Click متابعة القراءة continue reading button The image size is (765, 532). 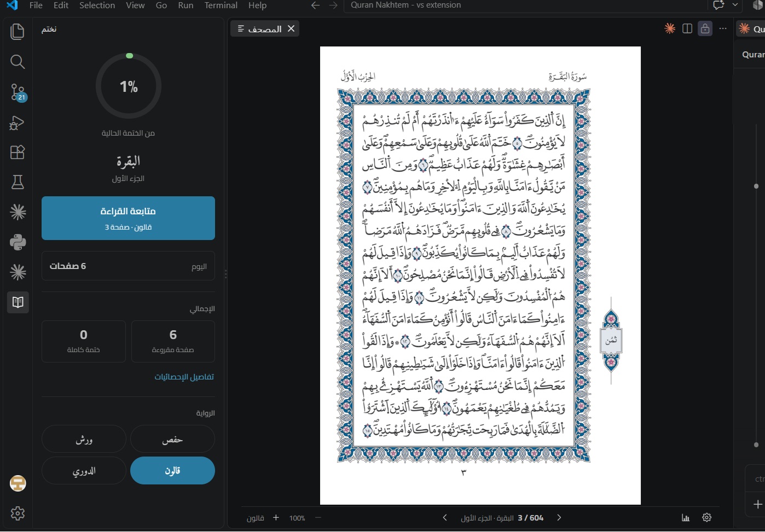pyautogui.click(x=128, y=218)
